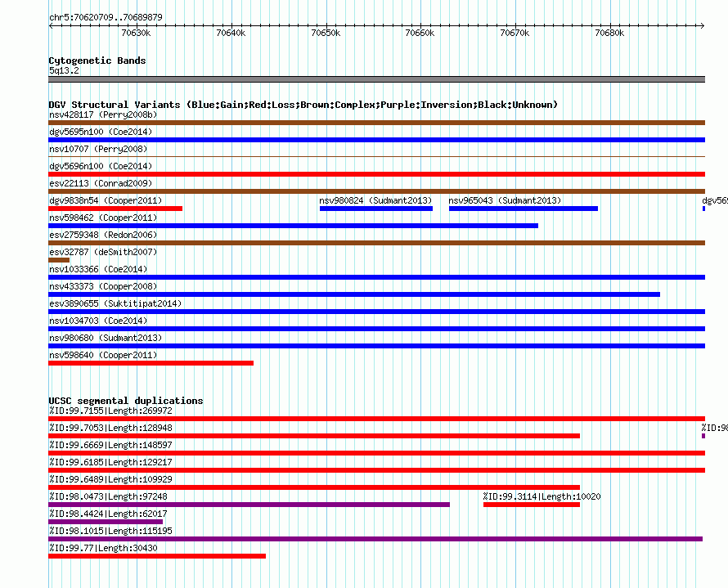Click the 70660k ruler tick label
Image resolution: width=728 pixels, height=588 pixels.
click(x=420, y=33)
